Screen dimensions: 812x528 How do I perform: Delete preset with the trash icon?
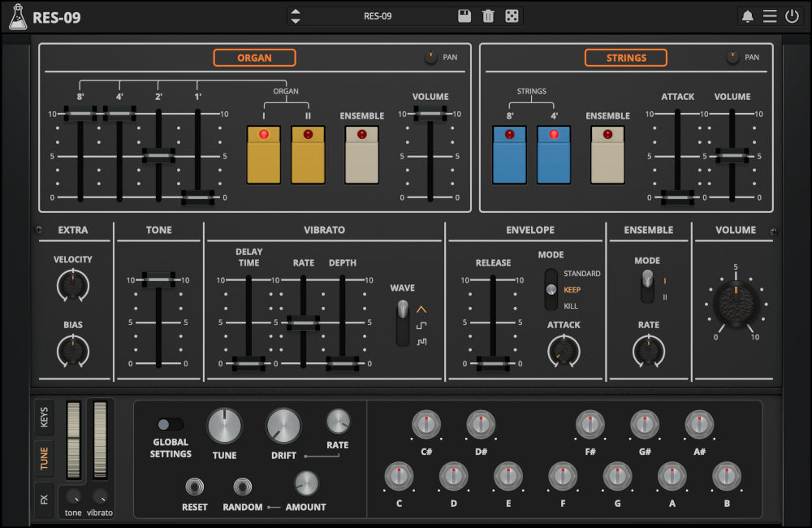488,15
